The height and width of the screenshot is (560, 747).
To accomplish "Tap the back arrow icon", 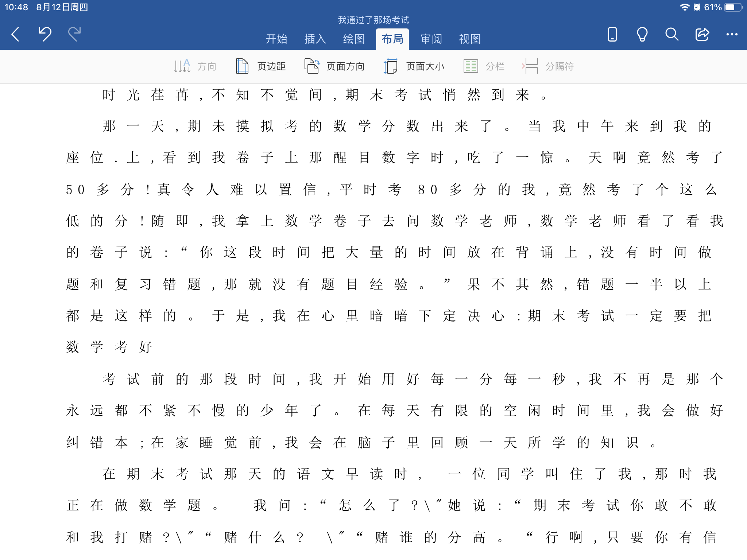I will [x=15, y=34].
